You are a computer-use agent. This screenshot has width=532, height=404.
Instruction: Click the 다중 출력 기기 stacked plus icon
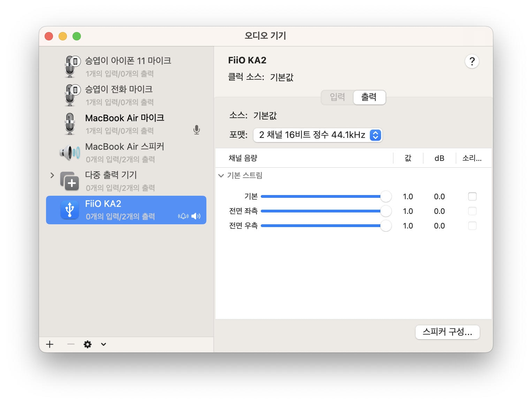(69, 181)
